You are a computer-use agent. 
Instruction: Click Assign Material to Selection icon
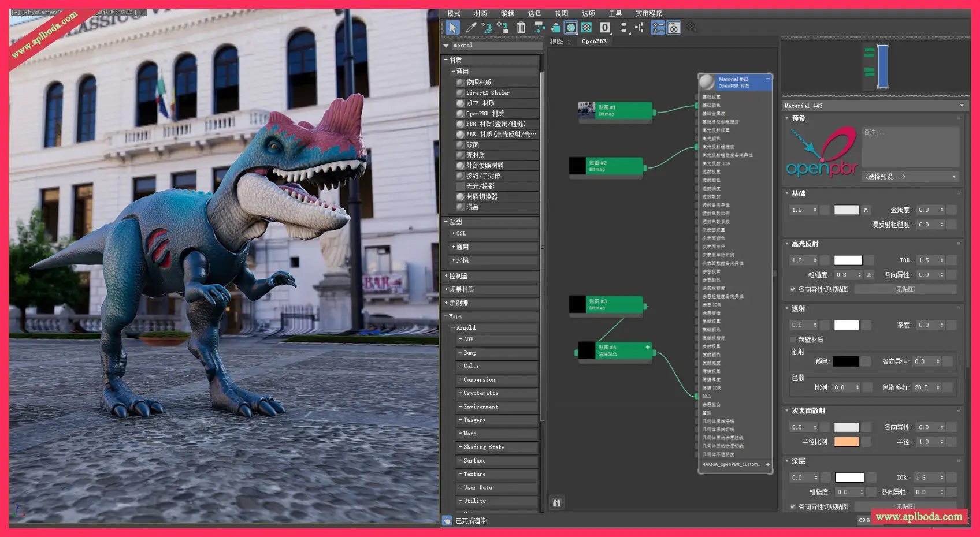pyautogui.click(x=503, y=27)
